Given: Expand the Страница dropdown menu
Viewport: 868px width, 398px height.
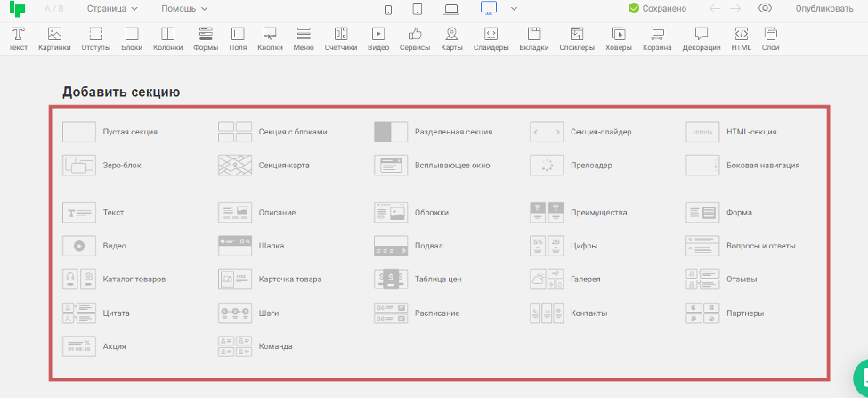Looking at the screenshot, I should point(112,9).
